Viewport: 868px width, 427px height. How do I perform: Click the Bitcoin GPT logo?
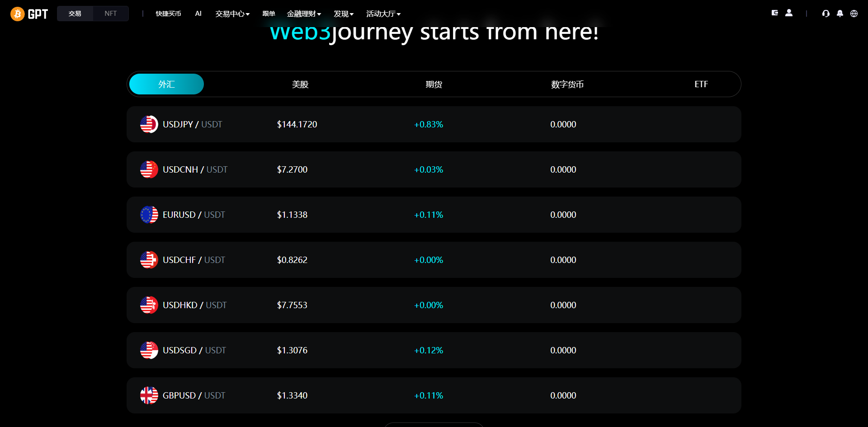(29, 14)
